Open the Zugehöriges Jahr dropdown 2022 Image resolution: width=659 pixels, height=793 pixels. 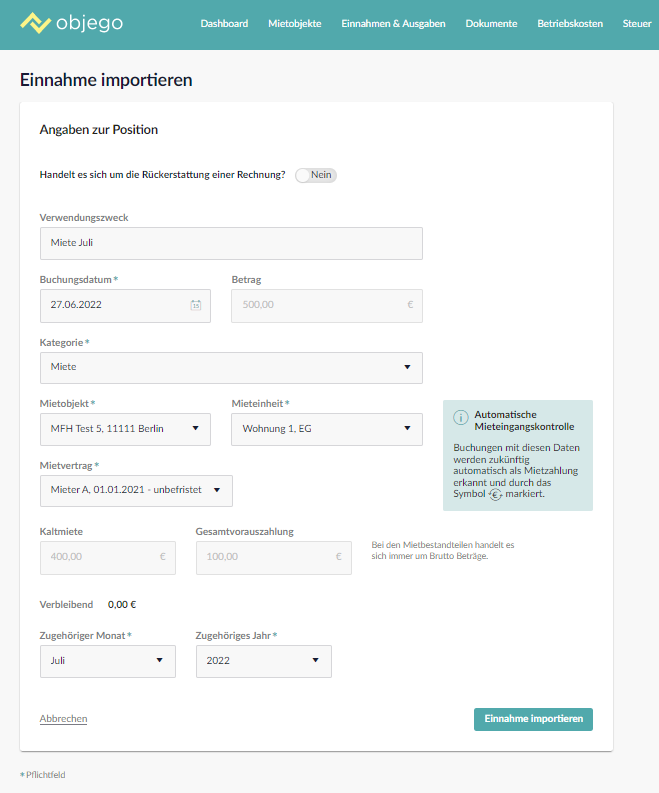coord(263,661)
